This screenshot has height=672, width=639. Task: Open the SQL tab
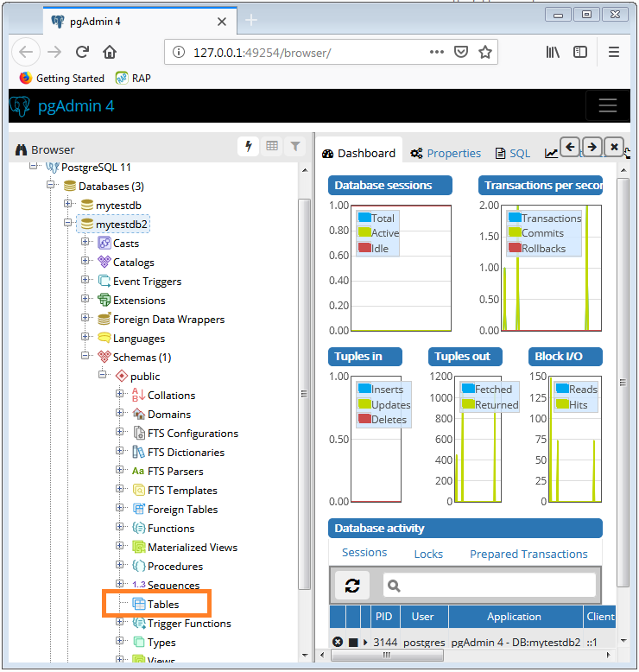[513, 153]
